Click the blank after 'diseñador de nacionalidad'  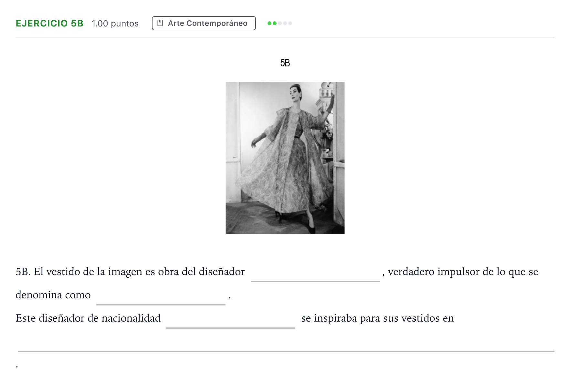click(230, 320)
